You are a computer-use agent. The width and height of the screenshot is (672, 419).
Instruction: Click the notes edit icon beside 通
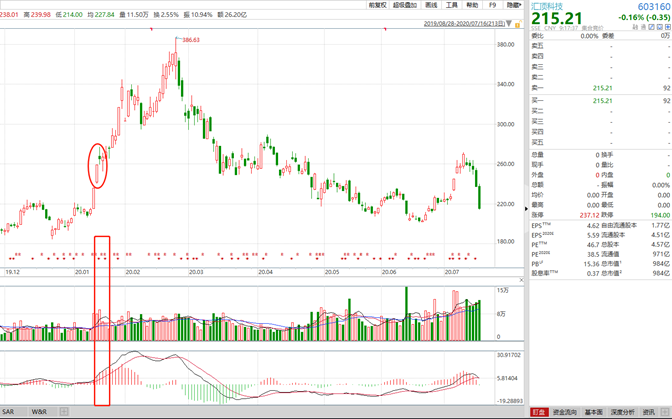point(652,27)
